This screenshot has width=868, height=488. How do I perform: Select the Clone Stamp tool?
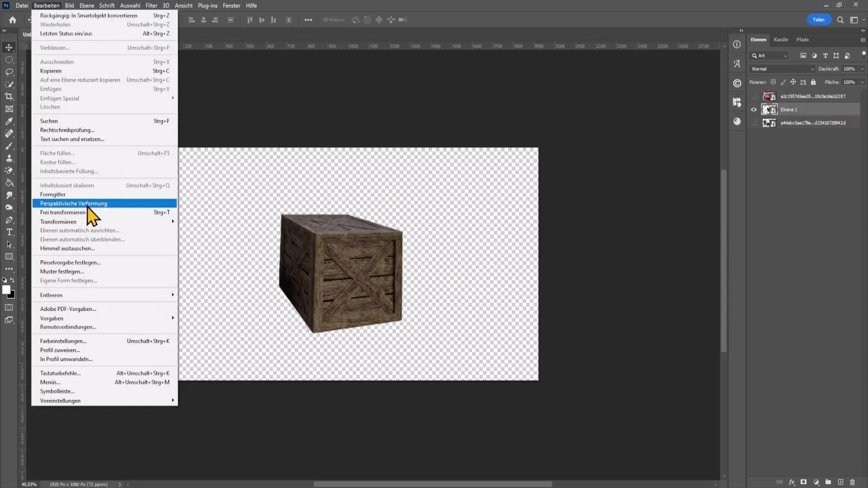pyautogui.click(x=9, y=158)
